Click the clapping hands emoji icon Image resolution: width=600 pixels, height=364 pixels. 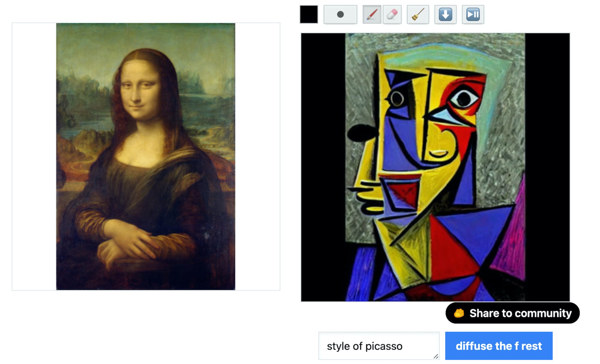pyautogui.click(x=459, y=313)
